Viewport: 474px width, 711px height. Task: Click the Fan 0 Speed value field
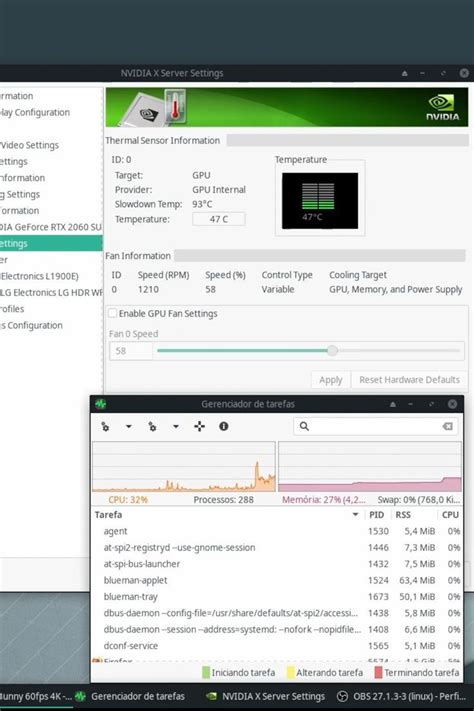point(131,351)
